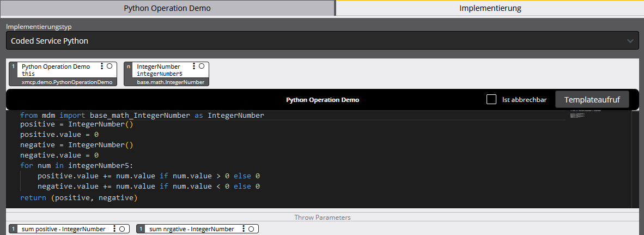
Task: Expand the Throw Parameters section
Action: (x=322, y=217)
